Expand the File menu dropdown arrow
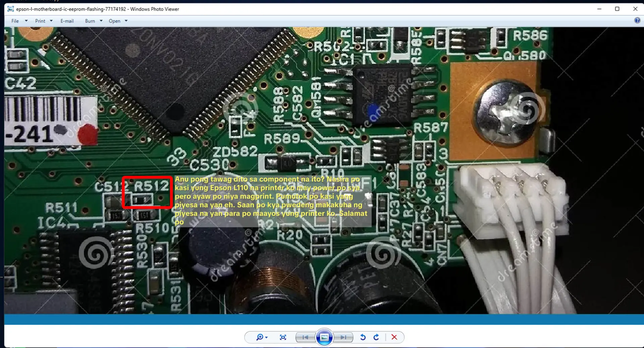Viewport: 644px width, 348px height. 26,21
